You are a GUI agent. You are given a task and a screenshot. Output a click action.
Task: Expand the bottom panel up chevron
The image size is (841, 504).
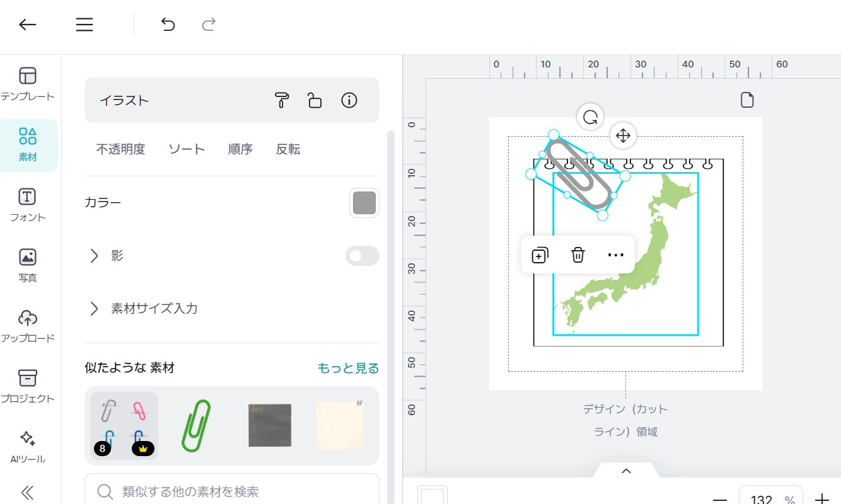click(626, 471)
